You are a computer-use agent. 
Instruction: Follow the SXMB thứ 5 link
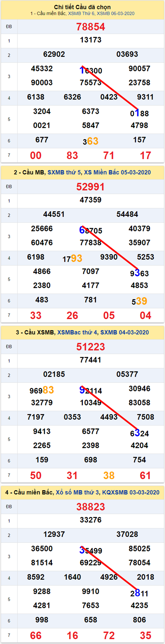(65, 172)
